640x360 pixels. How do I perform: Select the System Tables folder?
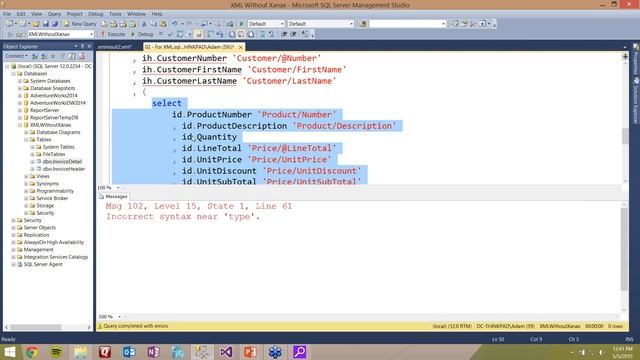click(x=58, y=147)
